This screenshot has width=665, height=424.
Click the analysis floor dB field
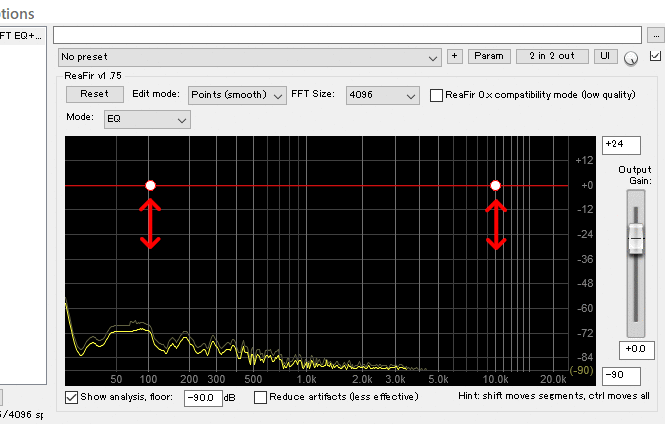tap(203, 398)
